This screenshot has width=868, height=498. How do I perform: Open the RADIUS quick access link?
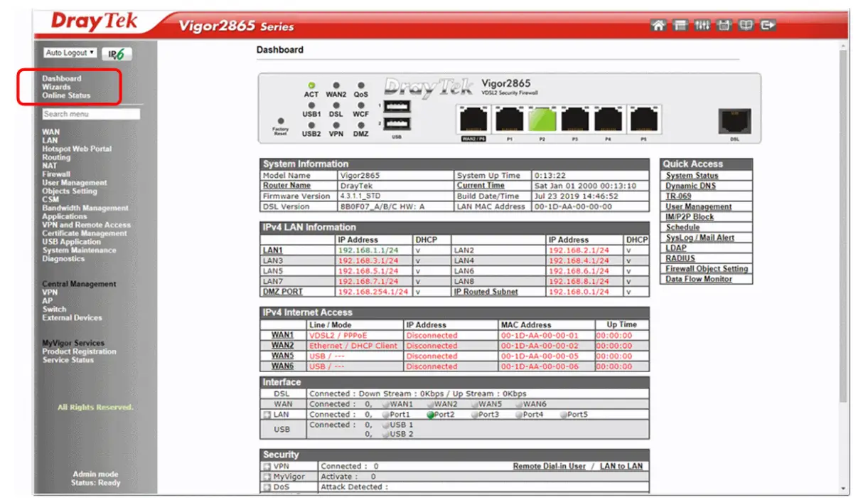(x=680, y=258)
